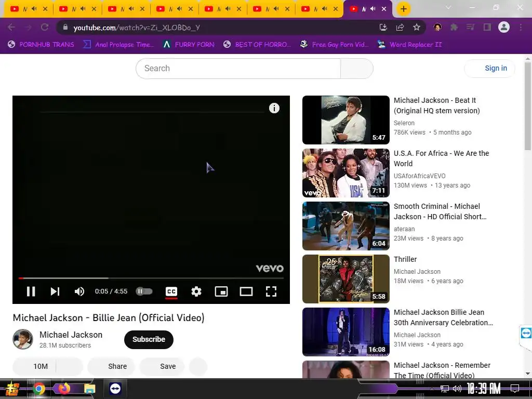Pause the Billie Jean video
The width and height of the screenshot is (532, 399).
pyautogui.click(x=31, y=291)
